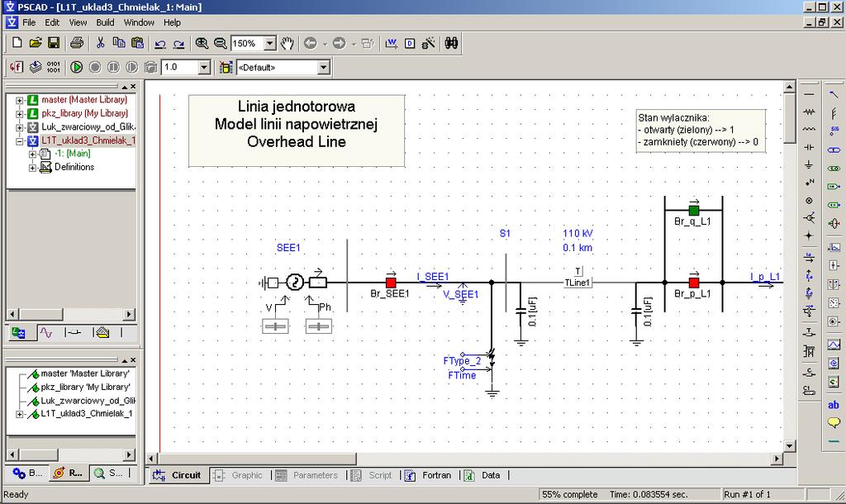This screenshot has height=504, width=846.
Task: Zoom out with the magnifier minus icon
Action: tap(220, 43)
